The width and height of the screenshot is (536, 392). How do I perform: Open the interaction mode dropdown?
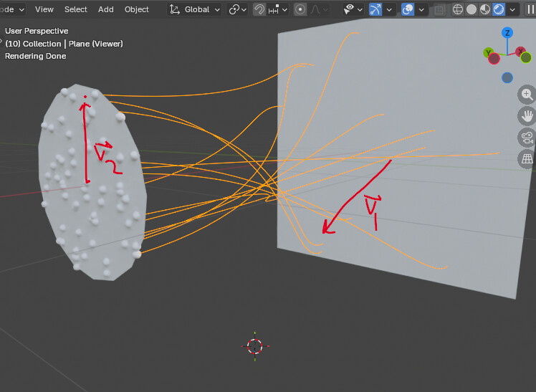click(13, 9)
